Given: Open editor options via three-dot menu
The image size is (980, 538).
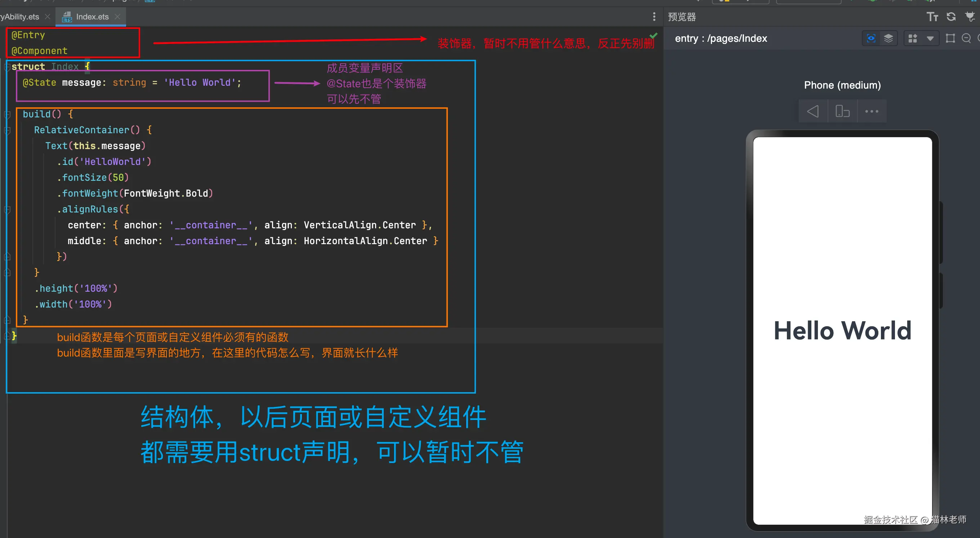Looking at the screenshot, I should pyautogui.click(x=654, y=17).
